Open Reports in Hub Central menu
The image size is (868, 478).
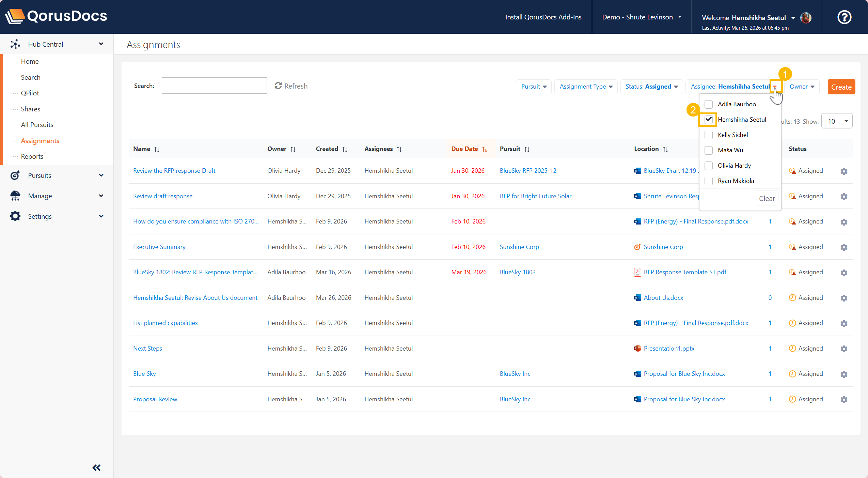(32, 156)
